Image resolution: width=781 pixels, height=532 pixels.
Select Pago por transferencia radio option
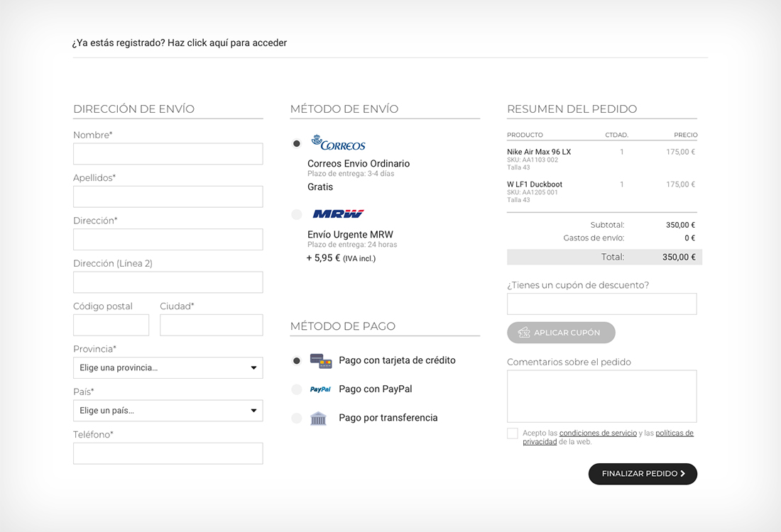(297, 419)
